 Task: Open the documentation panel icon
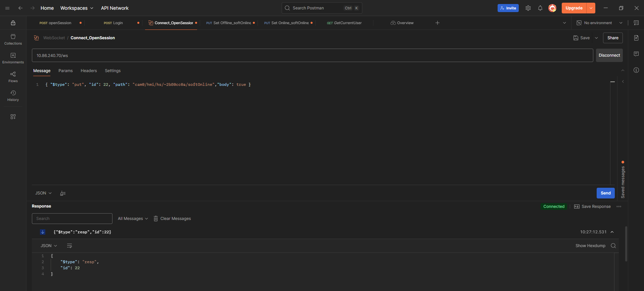tap(636, 38)
